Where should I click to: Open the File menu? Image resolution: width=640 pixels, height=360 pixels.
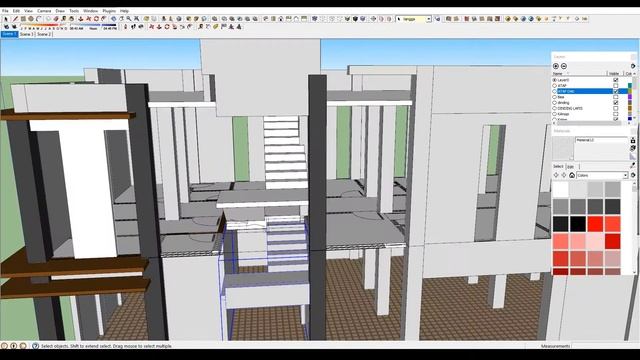coord(5,11)
